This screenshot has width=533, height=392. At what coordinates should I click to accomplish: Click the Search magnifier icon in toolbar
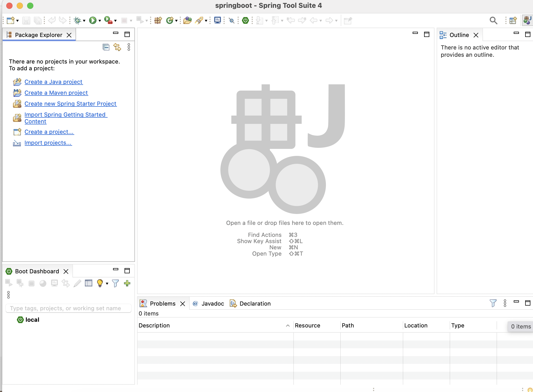[x=493, y=20]
